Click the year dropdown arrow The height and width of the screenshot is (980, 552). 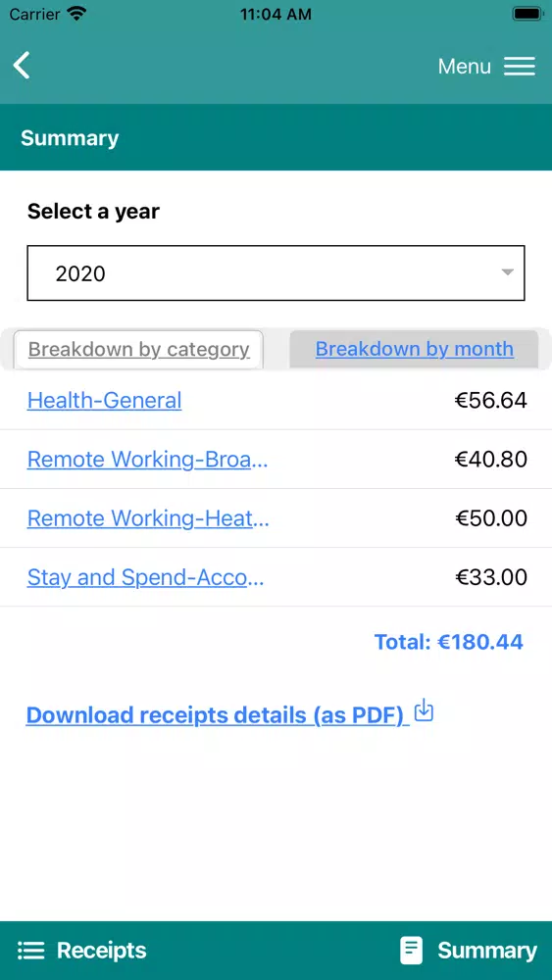tap(508, 272)
